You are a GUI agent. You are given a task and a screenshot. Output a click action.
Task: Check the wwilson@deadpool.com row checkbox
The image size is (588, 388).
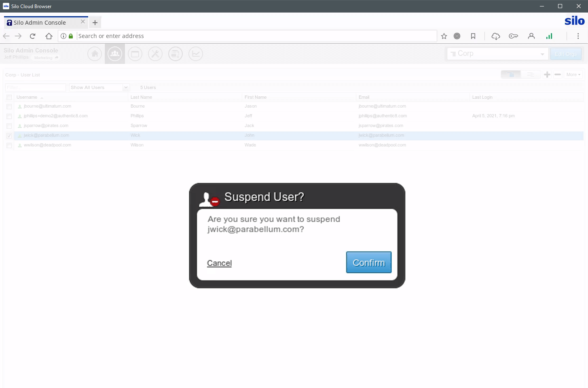click(9, 145)
